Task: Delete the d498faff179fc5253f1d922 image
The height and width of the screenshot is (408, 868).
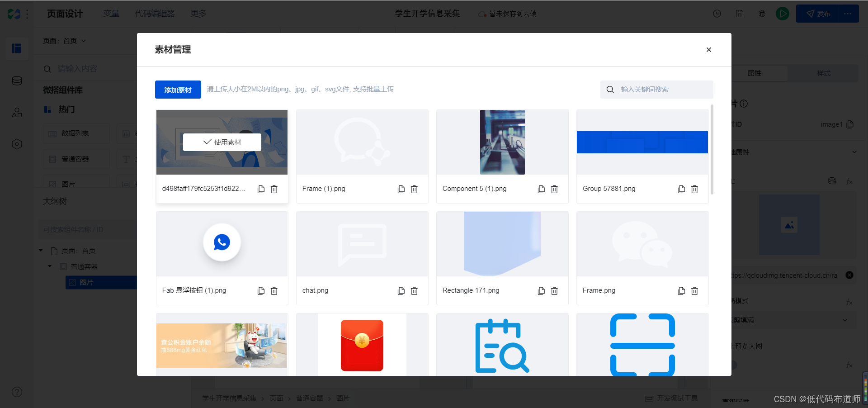Action: (x=274, y=189)
